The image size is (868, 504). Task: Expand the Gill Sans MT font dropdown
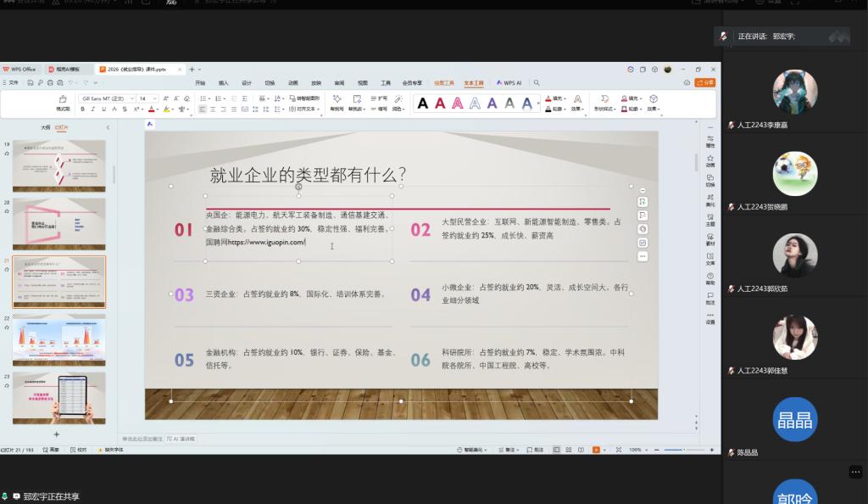131,98
